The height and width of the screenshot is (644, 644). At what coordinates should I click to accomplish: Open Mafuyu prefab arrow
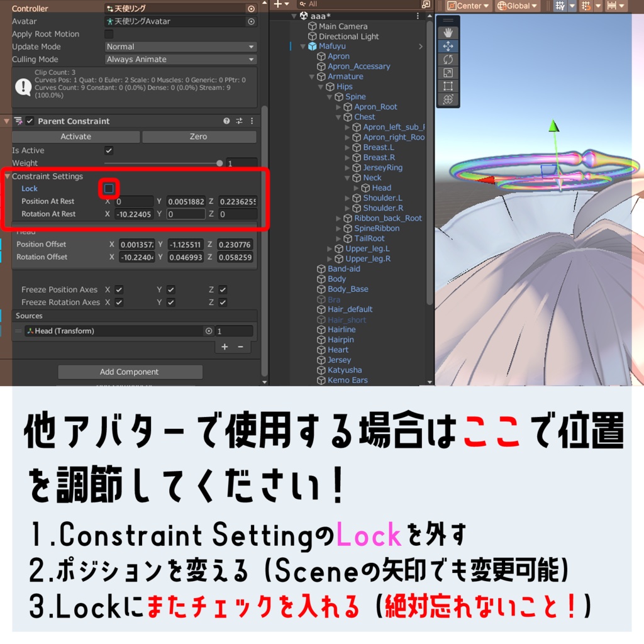421,47
